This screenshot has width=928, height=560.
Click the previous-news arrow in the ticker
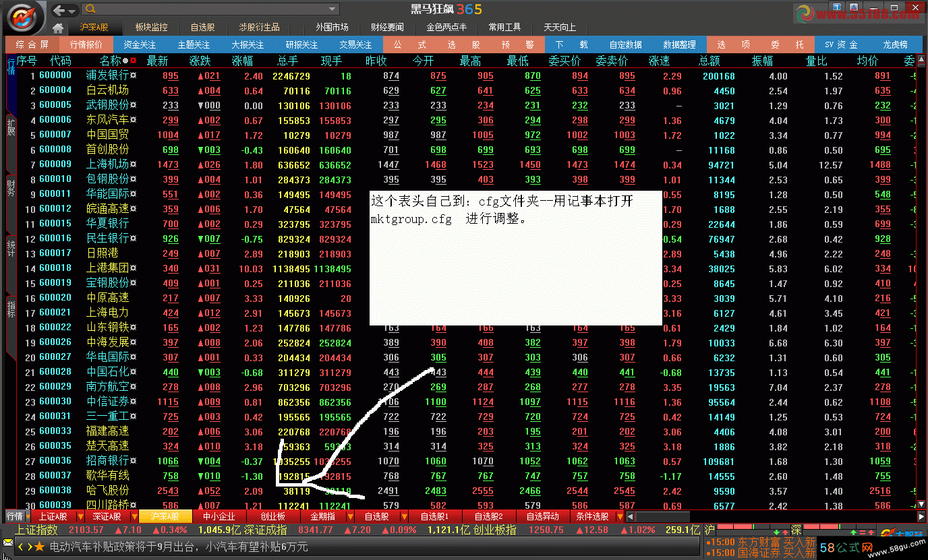pos(21,547)
